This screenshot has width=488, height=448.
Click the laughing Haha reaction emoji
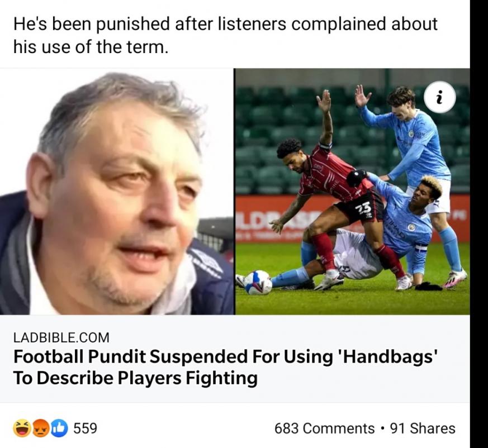(x=22, y=428)
